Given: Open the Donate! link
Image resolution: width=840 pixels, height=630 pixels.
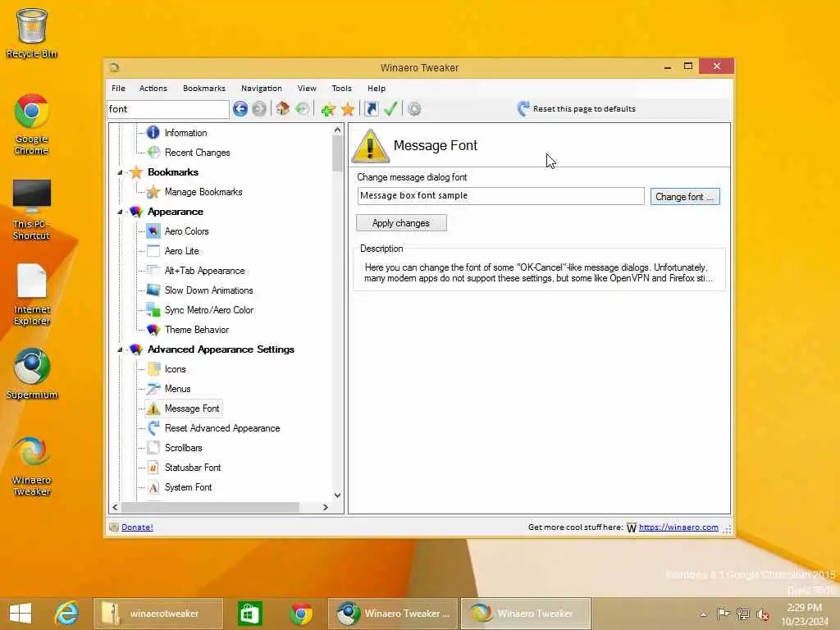Looking at the screenshot, I should 137,527.
